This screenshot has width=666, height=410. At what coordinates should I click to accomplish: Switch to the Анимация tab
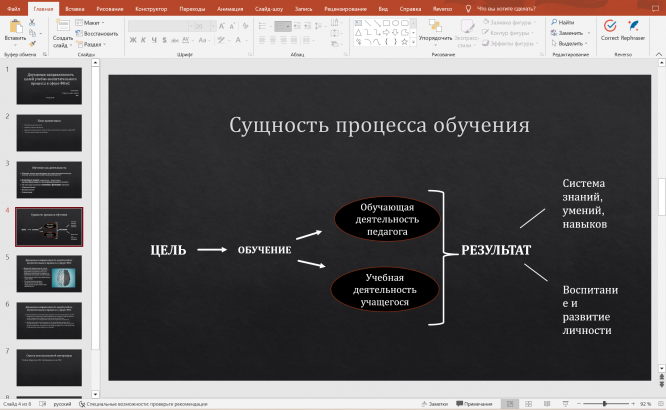pos(230,8)
